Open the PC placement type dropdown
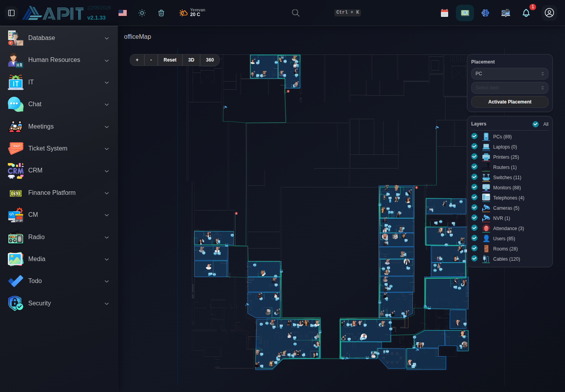The width and height of the screenshot is (565, 392). tap(510, 74)
